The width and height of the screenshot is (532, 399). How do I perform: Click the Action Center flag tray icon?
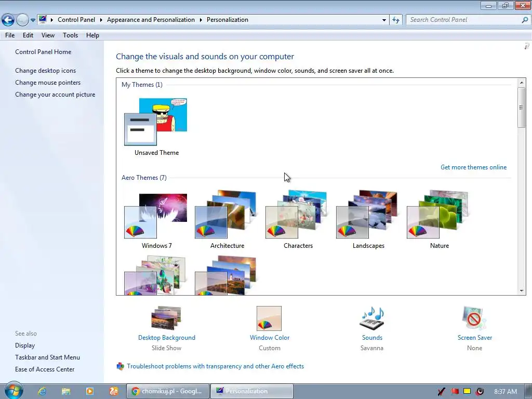[x=455, y=392]
